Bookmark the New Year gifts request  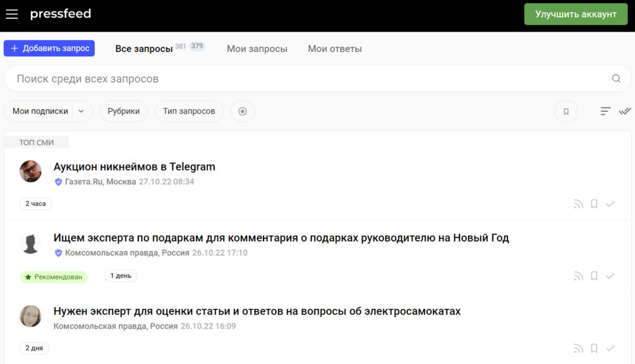click(x=594, y=277)
